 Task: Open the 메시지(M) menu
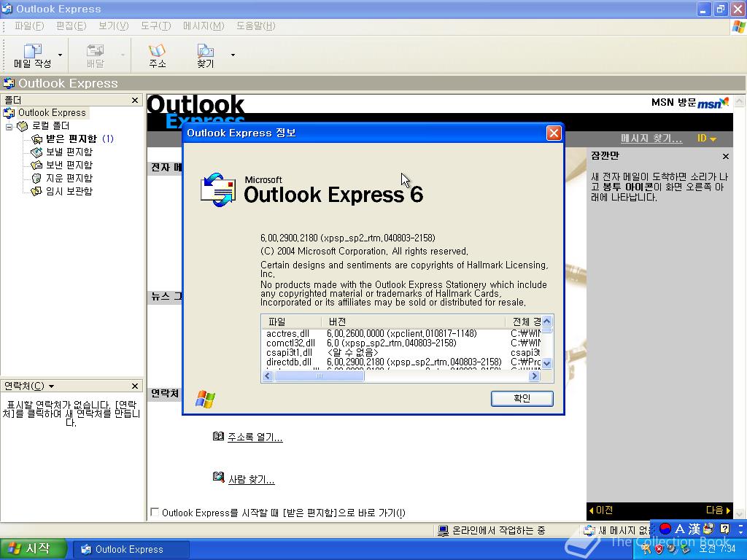[x=204, y=26]
